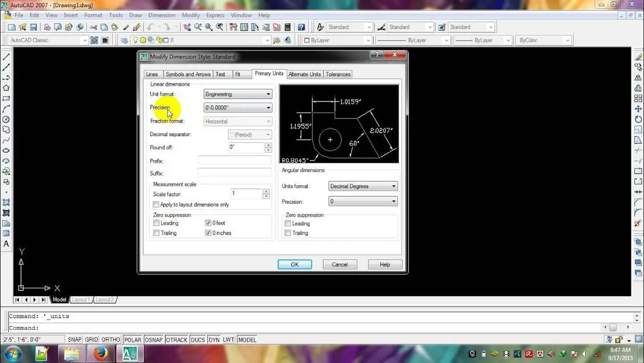Enable Trailing suppression for angular dimensions

(x=287, y=233)
